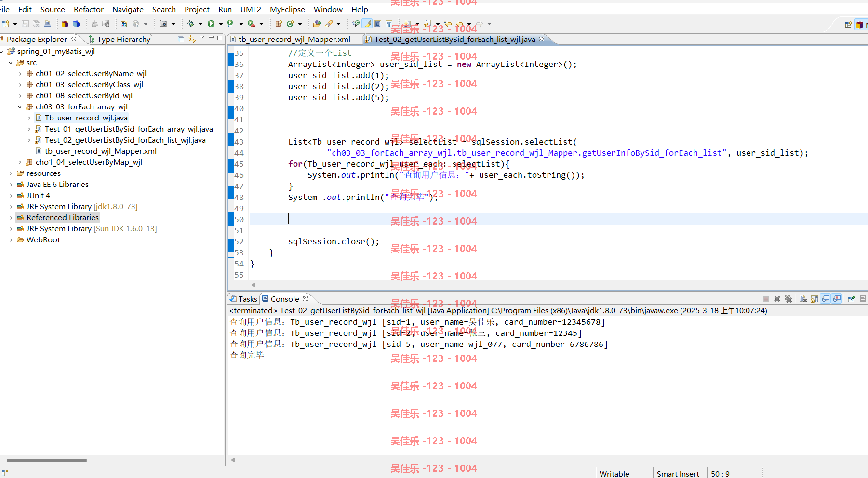Collapse the src folder
The width and height of the screenshot is (868, 478).
[11, 63]
